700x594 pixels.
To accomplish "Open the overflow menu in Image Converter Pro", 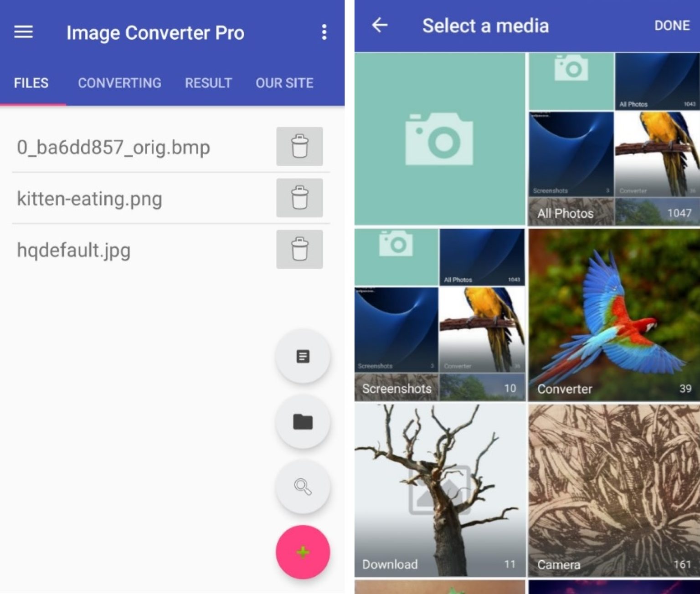I will click(x=324, y=31).
